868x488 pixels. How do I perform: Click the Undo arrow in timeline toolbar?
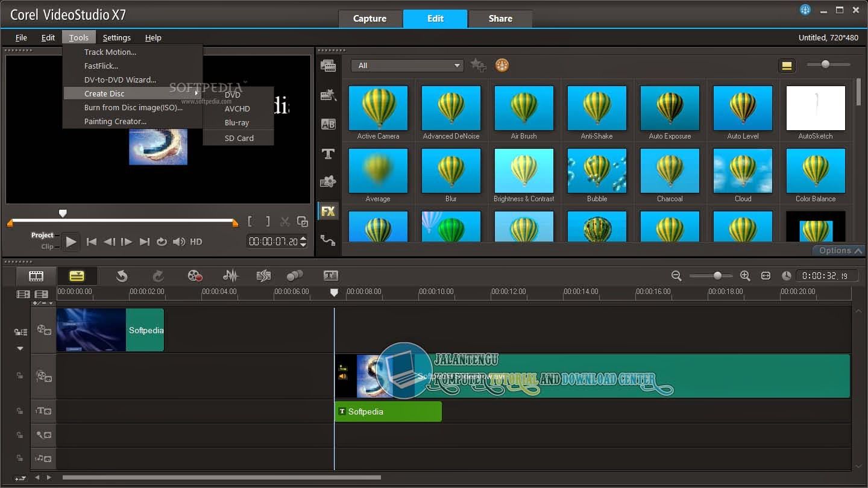(122, 276)
